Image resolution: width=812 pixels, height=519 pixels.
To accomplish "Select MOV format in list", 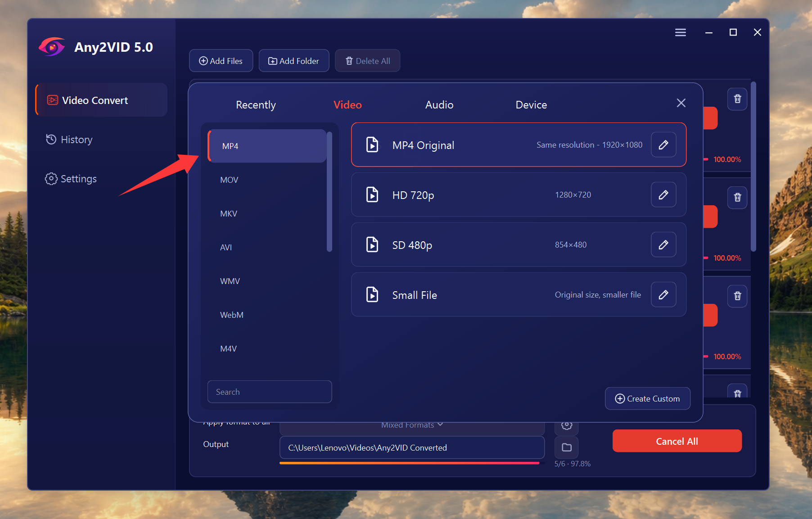I will point(267,180).
